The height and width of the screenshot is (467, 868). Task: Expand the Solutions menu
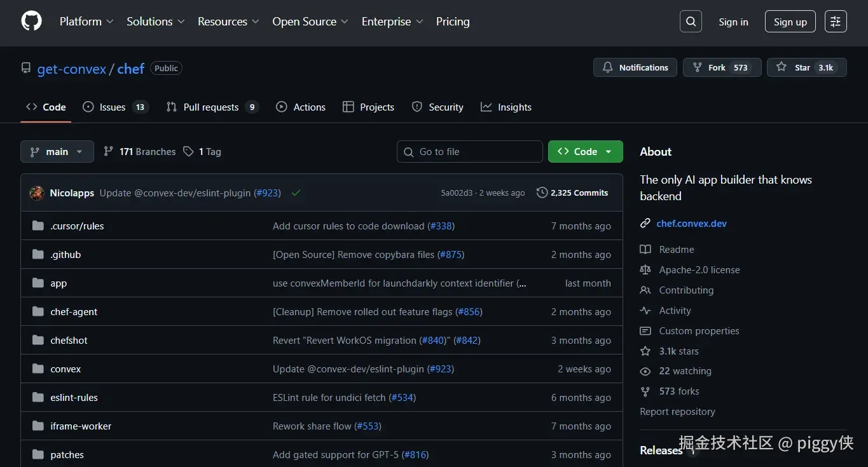156,21
